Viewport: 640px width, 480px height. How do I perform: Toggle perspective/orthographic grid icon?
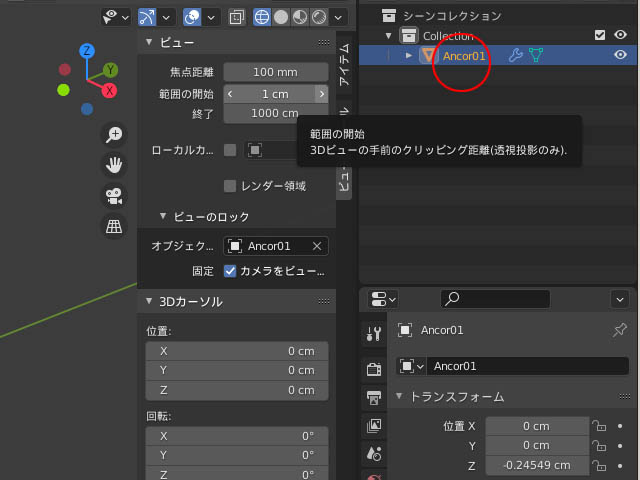pyautogui.click(x=114, y=226)
